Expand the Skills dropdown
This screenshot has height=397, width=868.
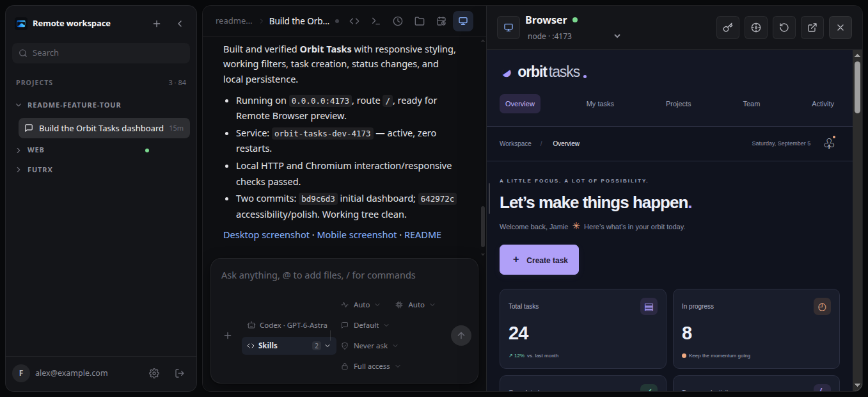tap(289, 346)
